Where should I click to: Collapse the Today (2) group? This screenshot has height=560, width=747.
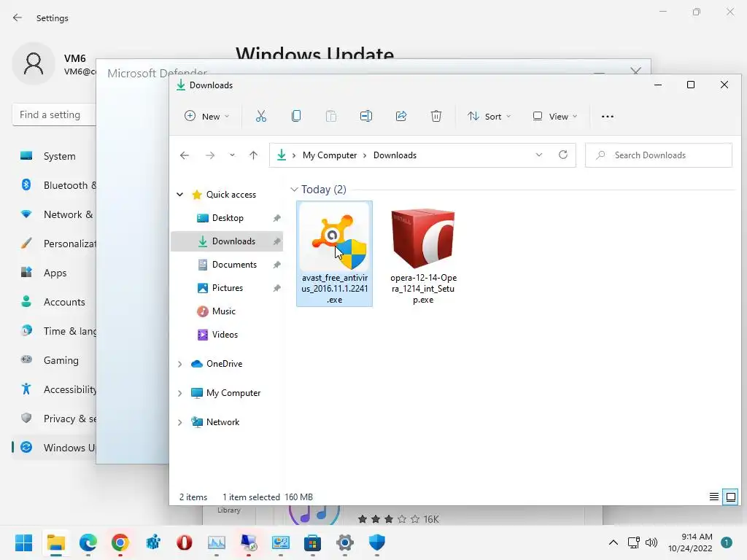294,190
